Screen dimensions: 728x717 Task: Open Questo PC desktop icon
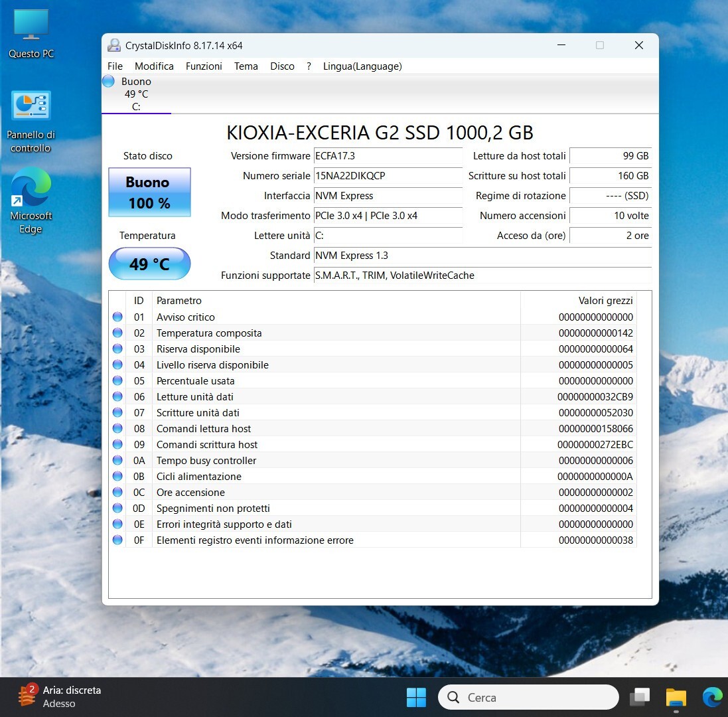31,34
